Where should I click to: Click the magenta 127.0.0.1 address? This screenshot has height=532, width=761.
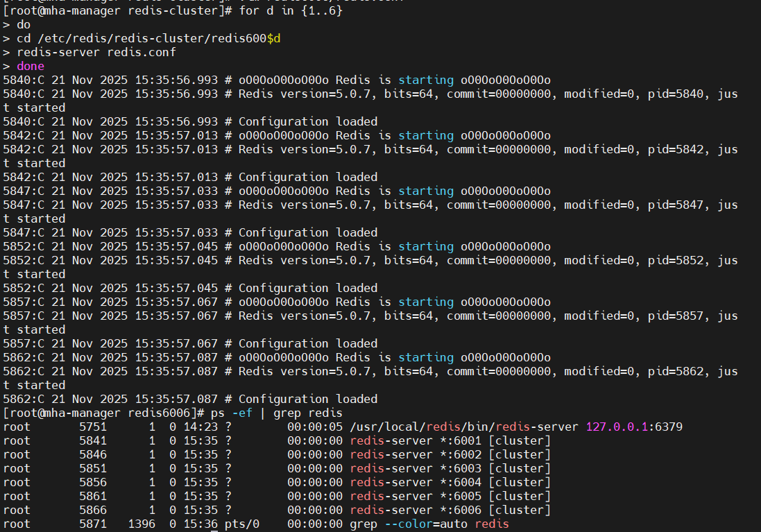617,427
